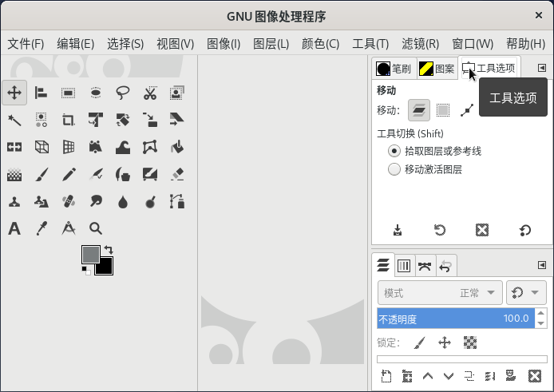Toggle lock pixels brush icon
The width and height of the screenshot is (554, 392).
tap(419, 343)
